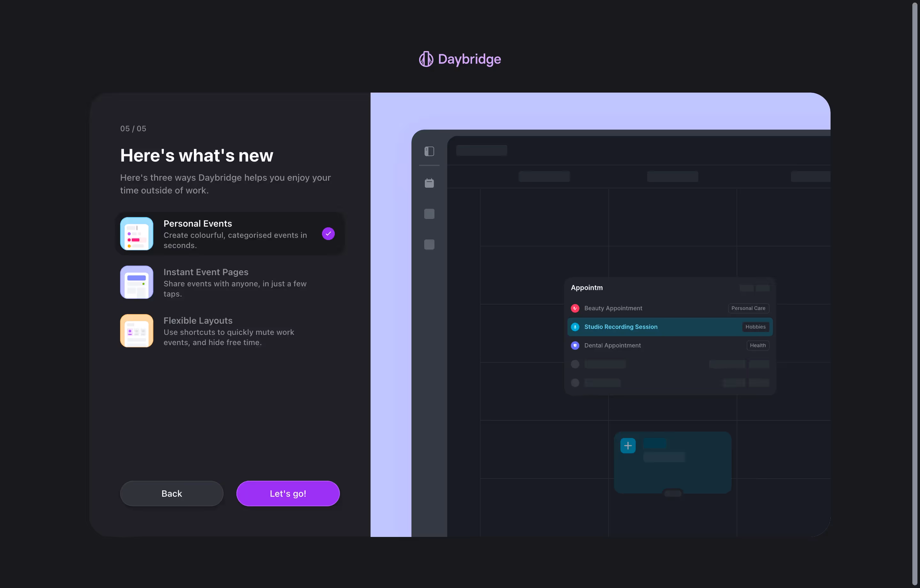Click the Beauty Appointment scissors icon
The image size is (920, 588).
[575, 308]
